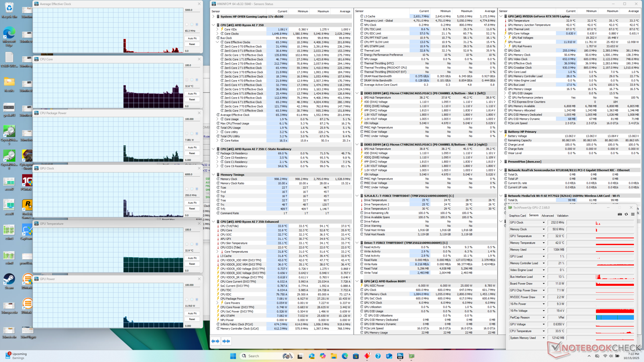Open the GPU-Z hamburger menu icon
The height and width of the screenshot is (362, 644).
point(633,214)
